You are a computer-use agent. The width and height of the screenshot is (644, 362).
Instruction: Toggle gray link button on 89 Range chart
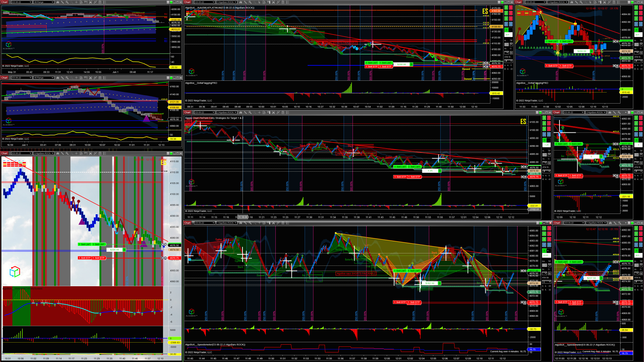[168, 2]
